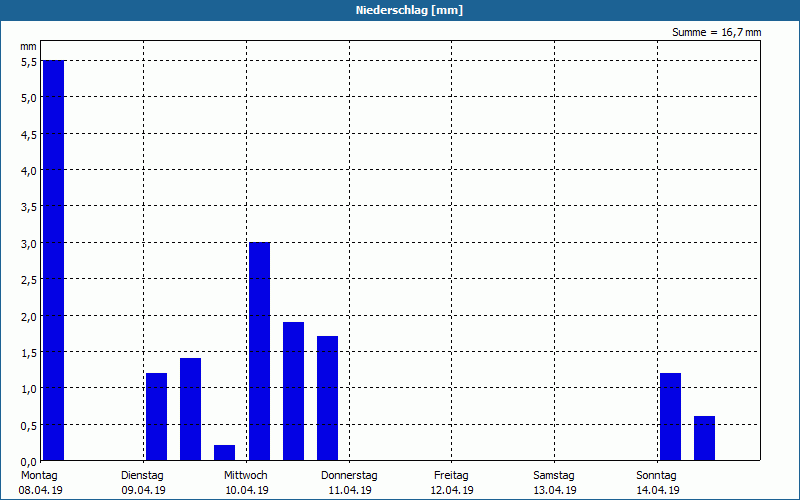The image size is (800, 500).
Task: Select the 2,5 y-axis label
Action: [29, 280]
